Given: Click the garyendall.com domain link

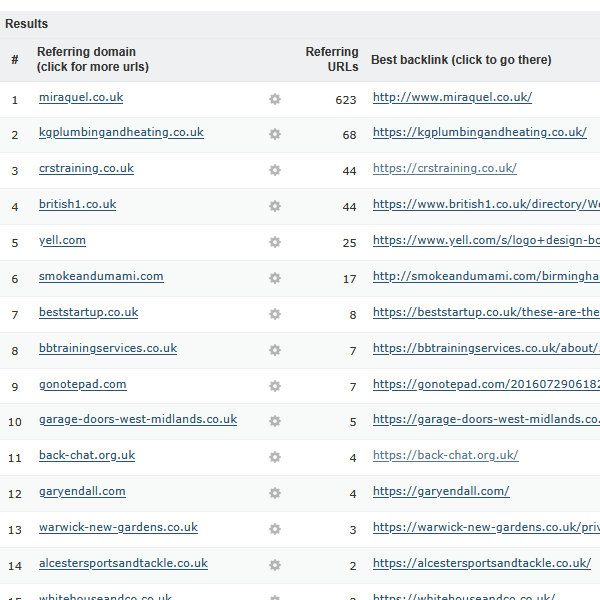Looking at the screenshot, I should click(82, 492).
